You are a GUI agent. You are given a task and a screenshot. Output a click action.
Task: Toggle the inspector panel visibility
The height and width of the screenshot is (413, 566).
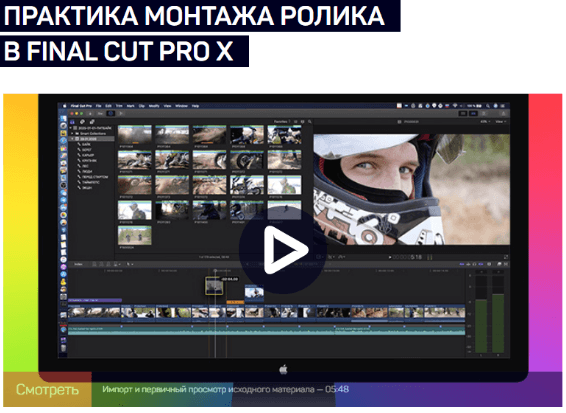tap(484, 114)
